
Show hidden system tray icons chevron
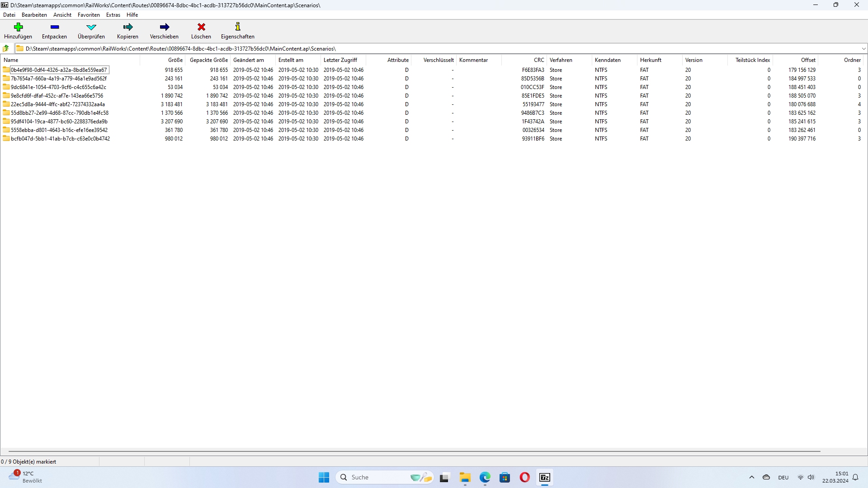click(752, 478)
